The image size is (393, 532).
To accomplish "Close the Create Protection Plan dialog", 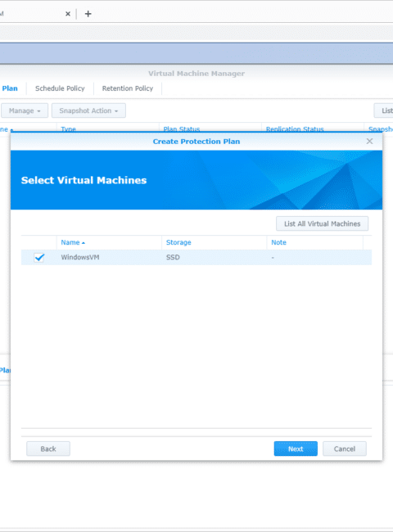I will tap(369, 141).
